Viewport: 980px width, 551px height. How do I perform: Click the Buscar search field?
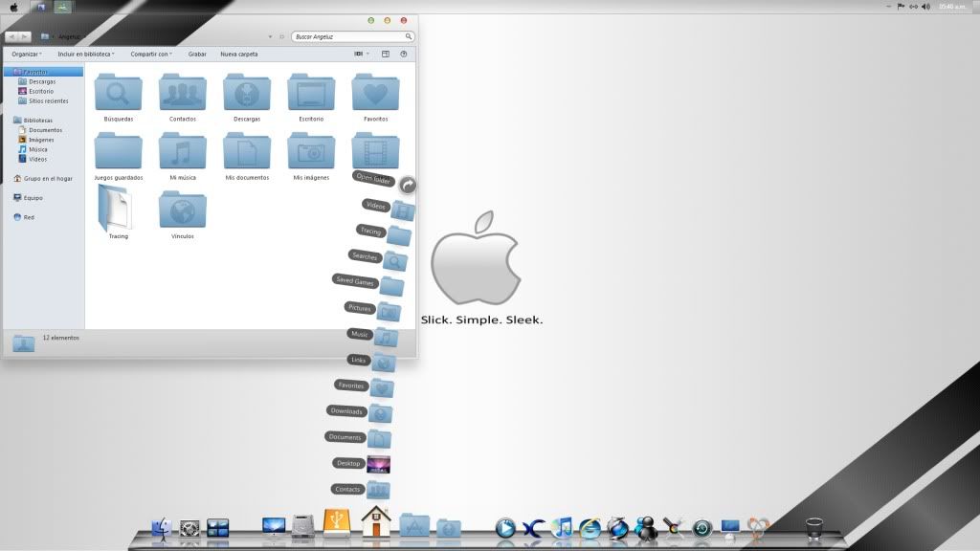(x=352, y=37)
